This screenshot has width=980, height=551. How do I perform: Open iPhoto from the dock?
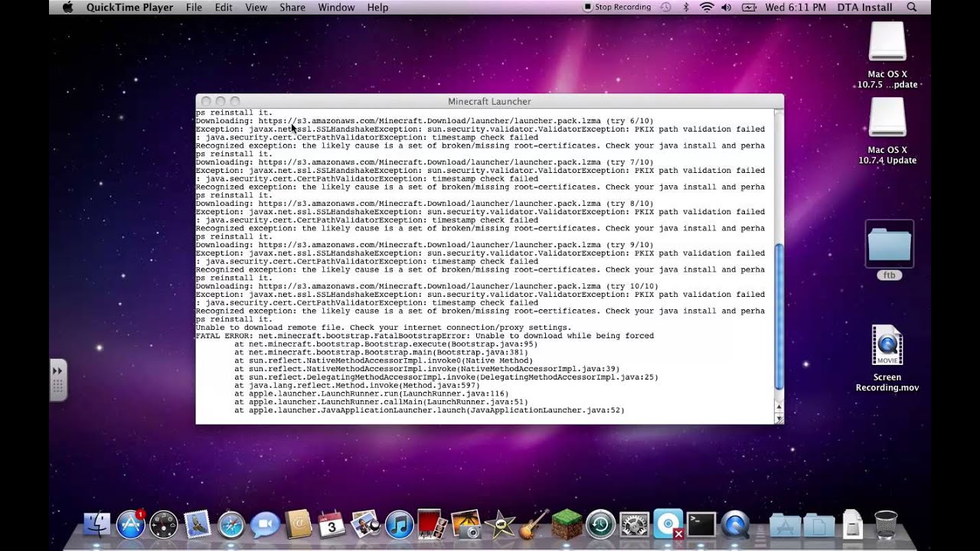pos(365,524)
